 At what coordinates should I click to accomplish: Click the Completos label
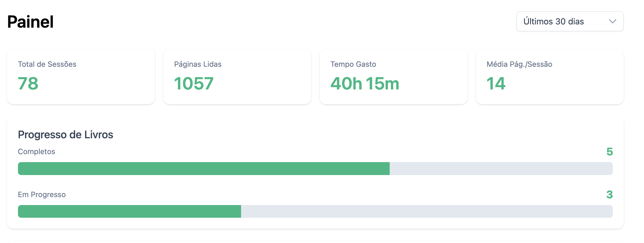pos(36,152)
